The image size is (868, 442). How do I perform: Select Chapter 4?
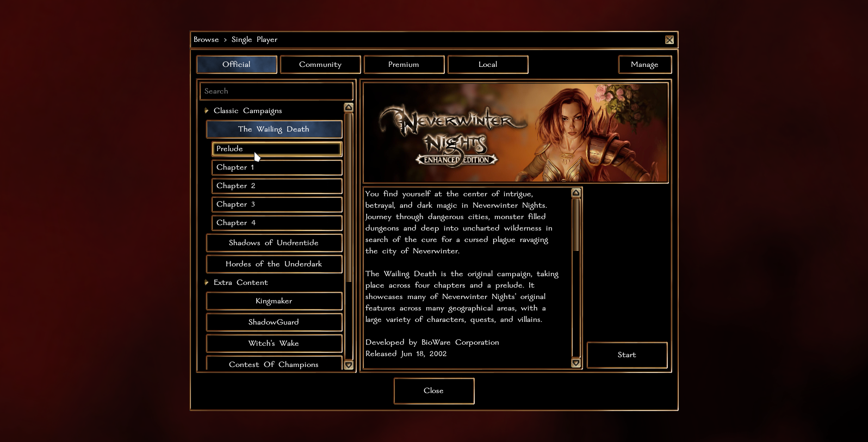277,222
